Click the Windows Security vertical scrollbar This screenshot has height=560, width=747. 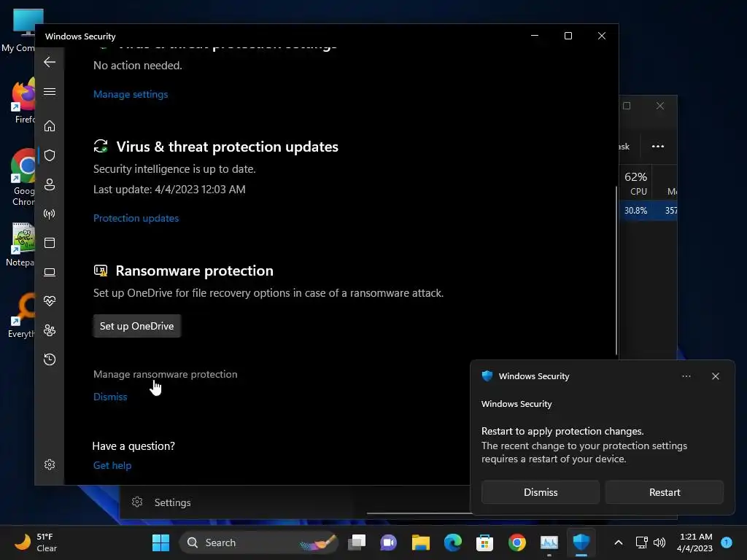point(616,271)
